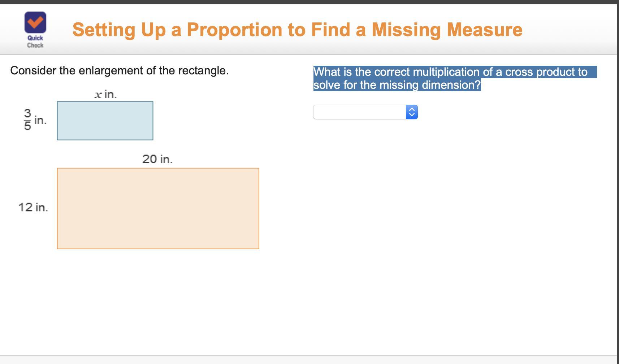Screen dimensions: 619x364
Task: Click the highlighted question text about cross product
Action: coord(455,78)
